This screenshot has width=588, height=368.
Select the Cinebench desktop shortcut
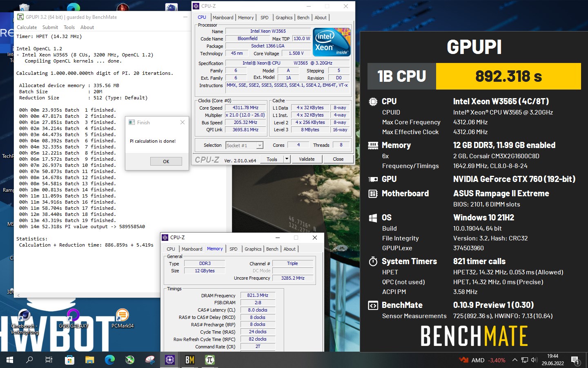click(x=24, y=322)
